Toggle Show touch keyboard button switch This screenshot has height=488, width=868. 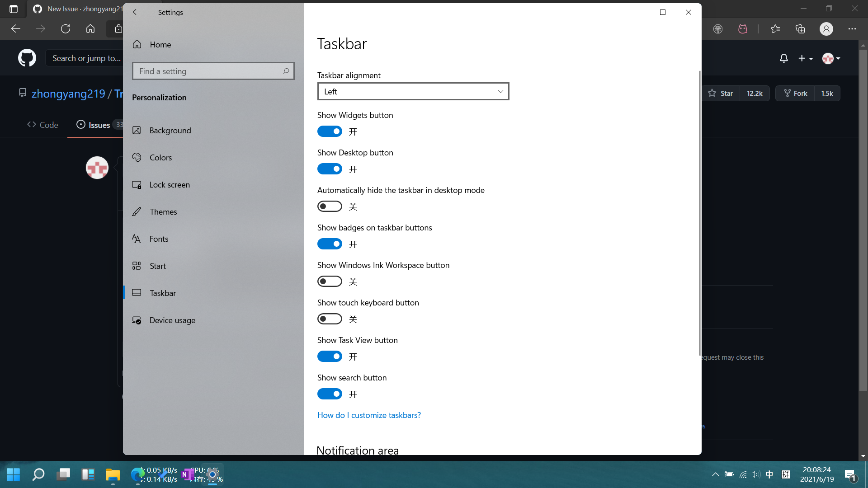click(330, 319)
